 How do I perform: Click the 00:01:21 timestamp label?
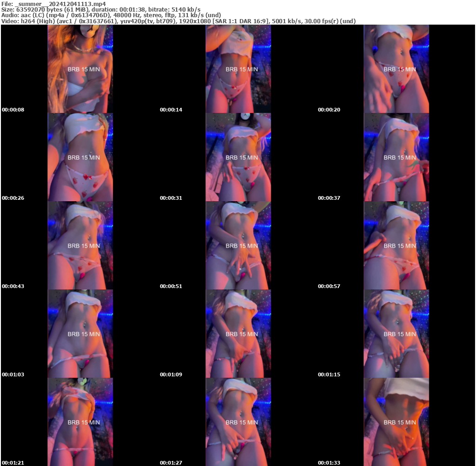(13, 463)
